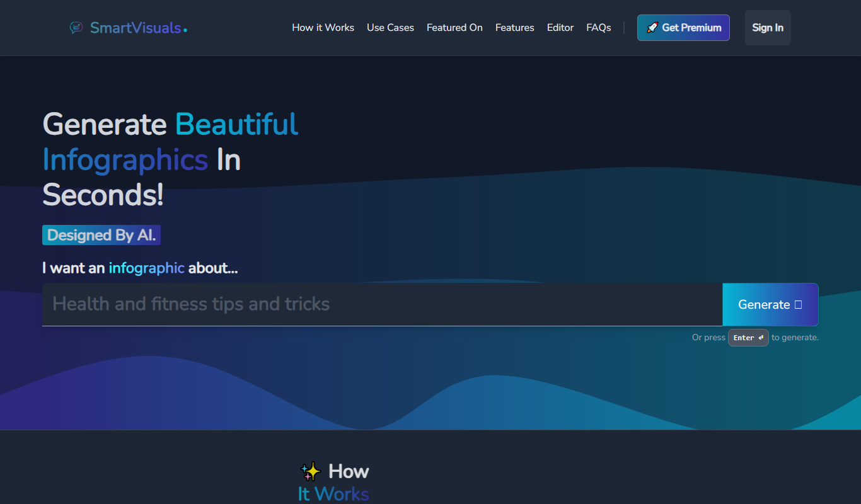Click the Designed By AI badge
The width and height of the screenshot is (861, 504).
pos(101,235)
